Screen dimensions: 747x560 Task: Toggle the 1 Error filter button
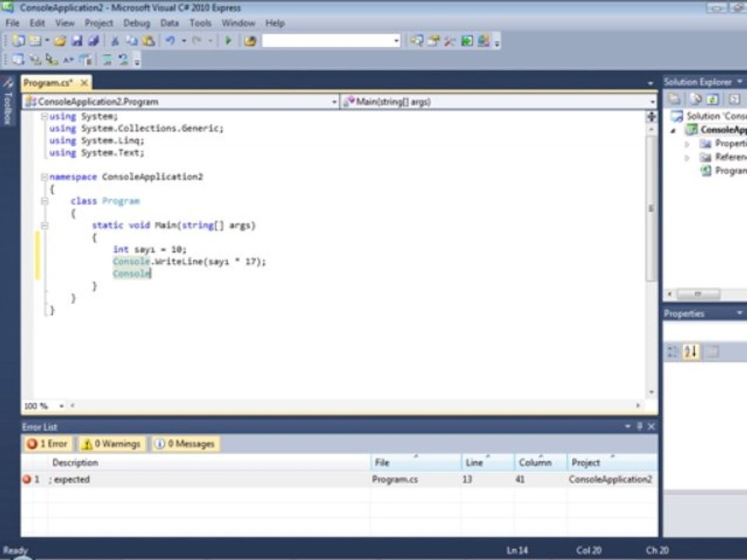pos(48,444)
